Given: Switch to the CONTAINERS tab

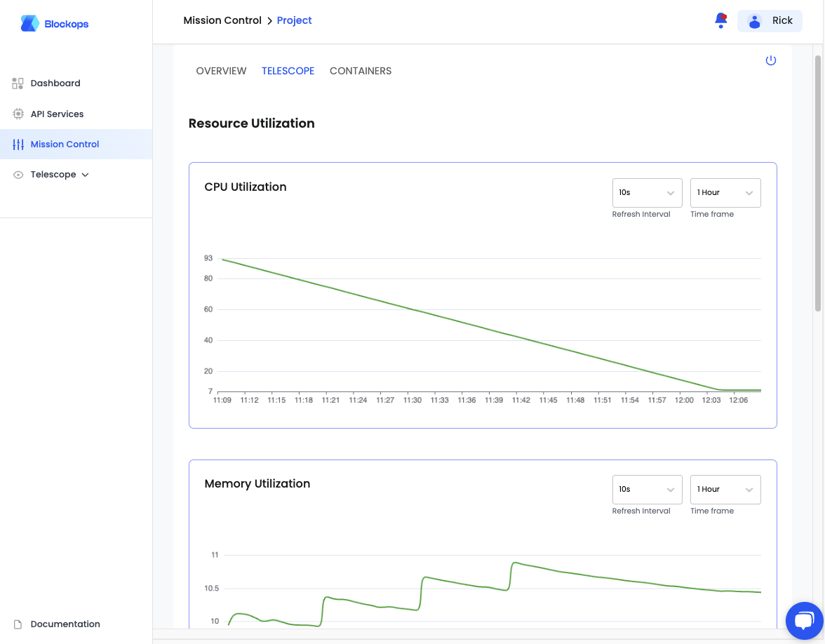Looking at the screenshot, I should point(361,71).
